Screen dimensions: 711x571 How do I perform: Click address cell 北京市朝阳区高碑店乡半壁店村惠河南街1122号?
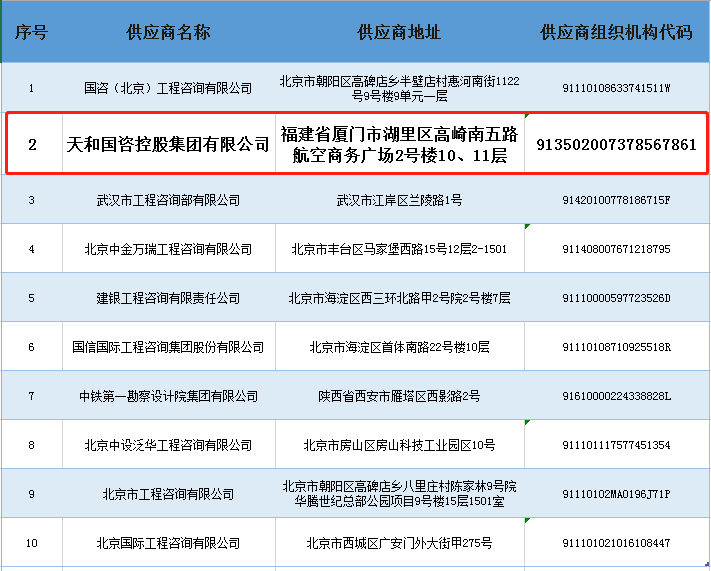click(399, 88)
